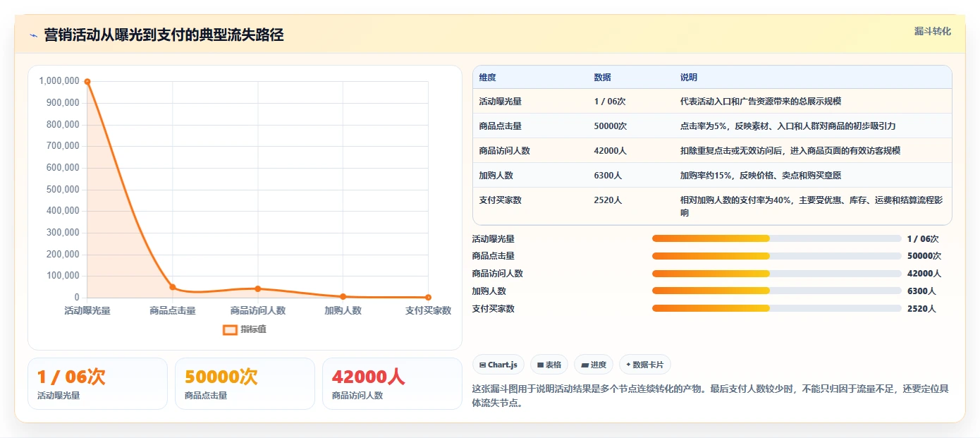The height and width of the screenshot is (438, 980).
Task: Click the 500,000 y-axis label
Action: coord(62,190)
